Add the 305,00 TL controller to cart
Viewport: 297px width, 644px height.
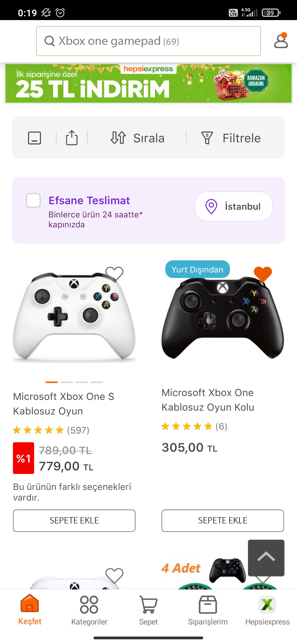[222, 520]
